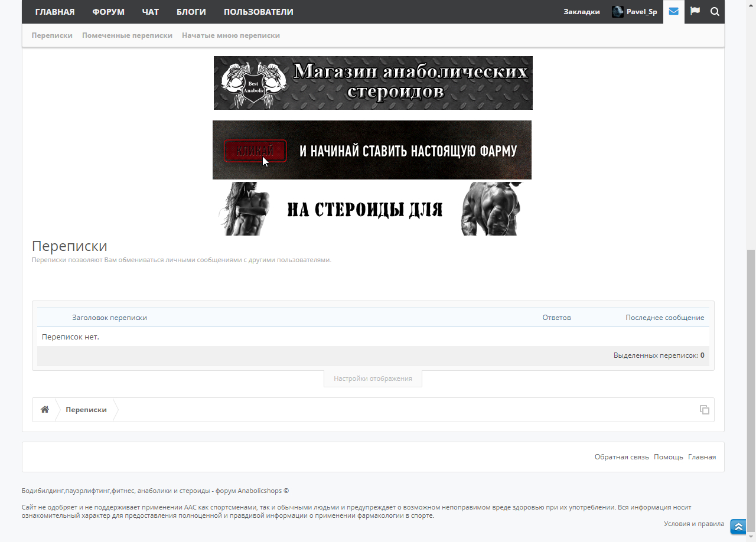This screenshot has height=542, width=756.
Task: Sort by Последнее сообщение column
Action: coord(665,318)
